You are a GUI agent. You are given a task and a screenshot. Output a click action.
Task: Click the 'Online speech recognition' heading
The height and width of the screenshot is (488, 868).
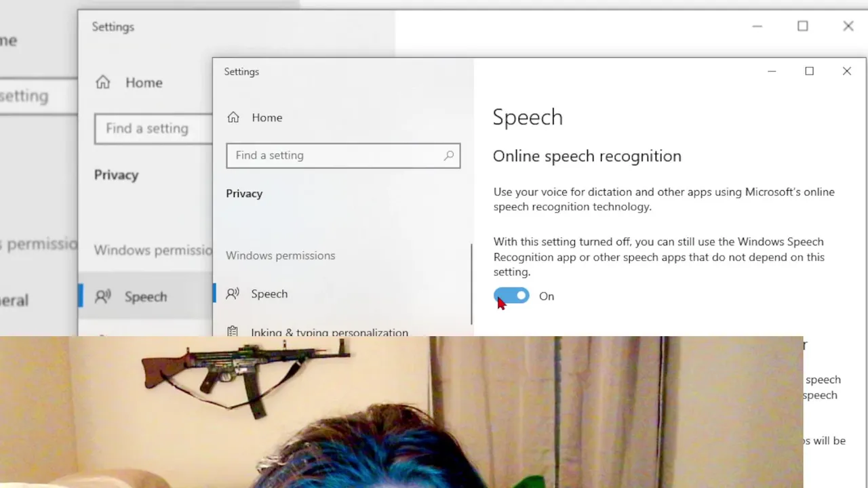pos(587,156)
